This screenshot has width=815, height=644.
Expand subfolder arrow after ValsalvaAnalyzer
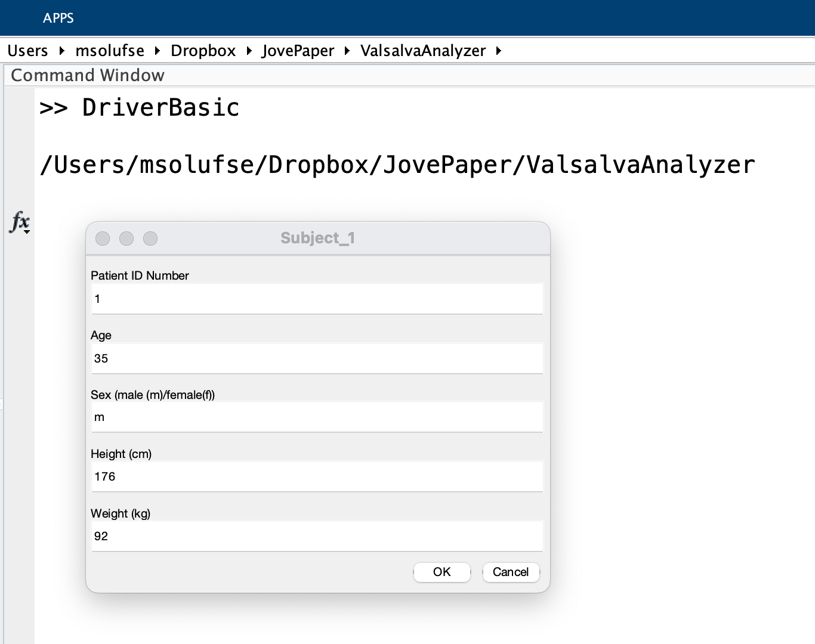click(499, 51)
